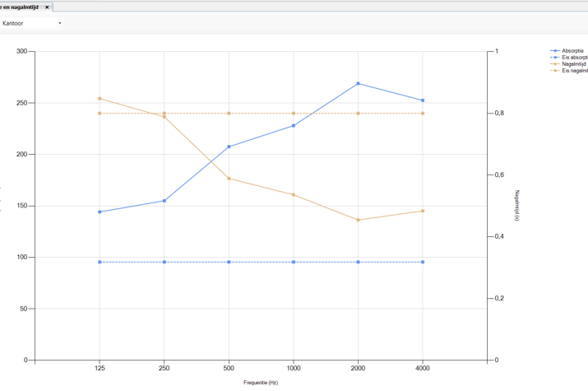This screenshot has height=391, width=588.
Task: Click the Absorptie peak point at 2000 Hz
Action: 358,83
